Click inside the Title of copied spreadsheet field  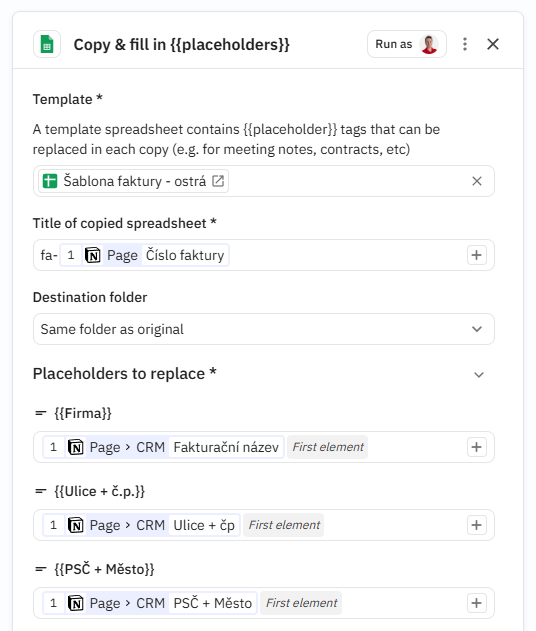click(x=264, y=255)
